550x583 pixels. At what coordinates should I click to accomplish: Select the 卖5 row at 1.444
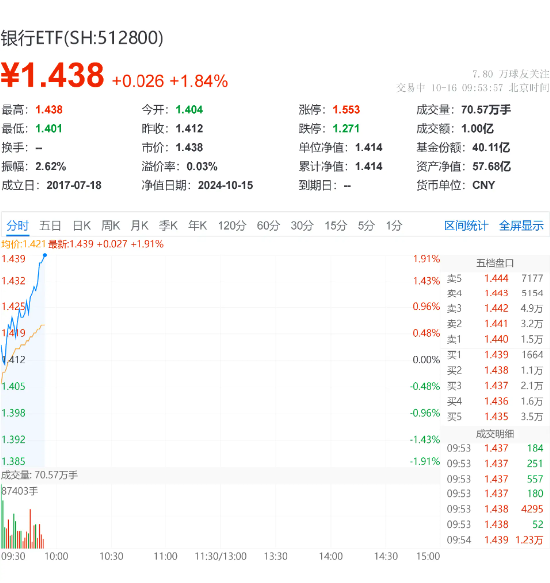495,278
